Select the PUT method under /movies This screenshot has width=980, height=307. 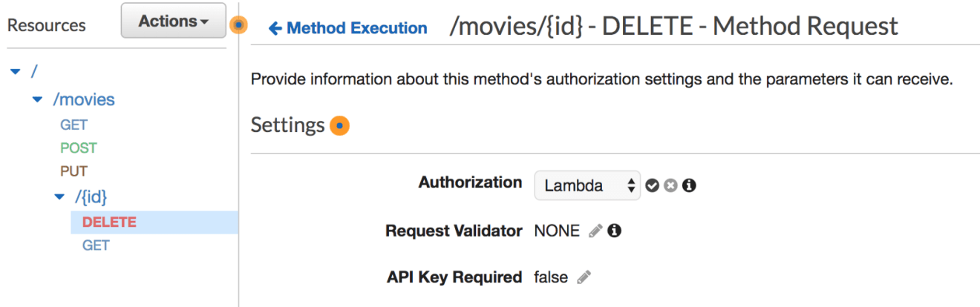pos(74,171)
